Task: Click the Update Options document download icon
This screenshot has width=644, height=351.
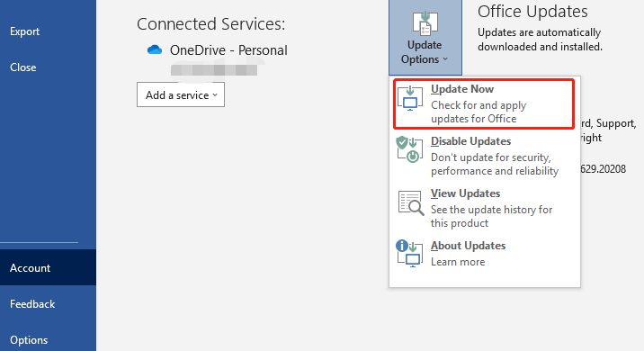Action: [425, 23]
